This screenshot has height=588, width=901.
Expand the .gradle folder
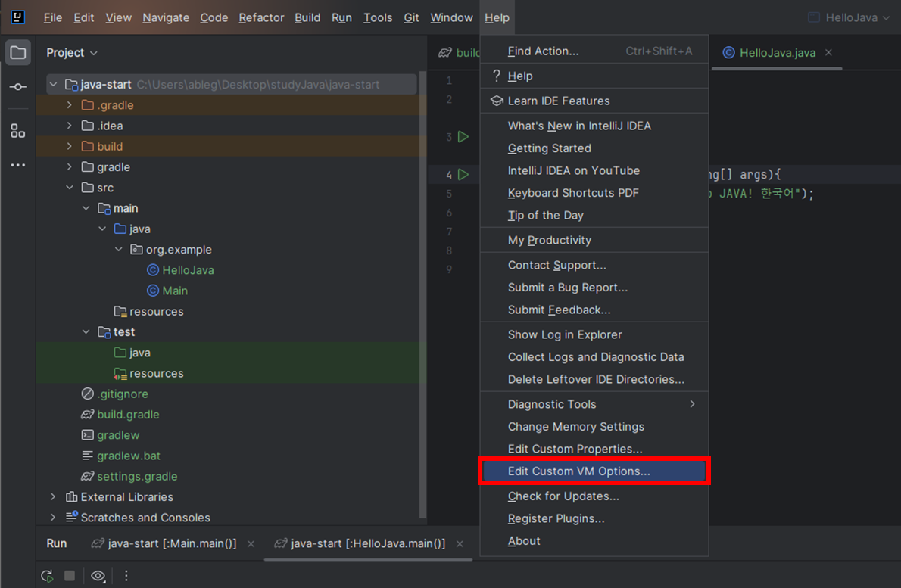pyautogui.click(x=70, y=105)
